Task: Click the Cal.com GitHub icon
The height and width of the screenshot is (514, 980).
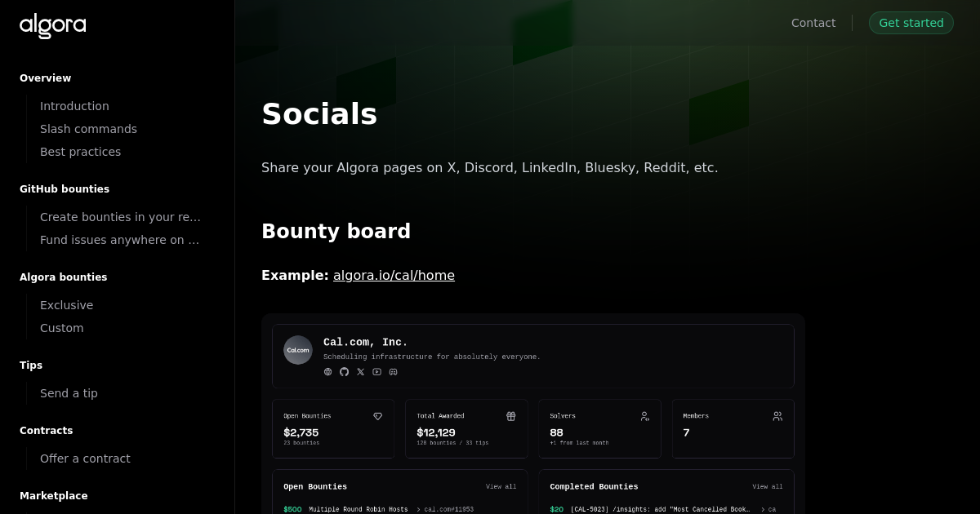Action: coord(344,371)
